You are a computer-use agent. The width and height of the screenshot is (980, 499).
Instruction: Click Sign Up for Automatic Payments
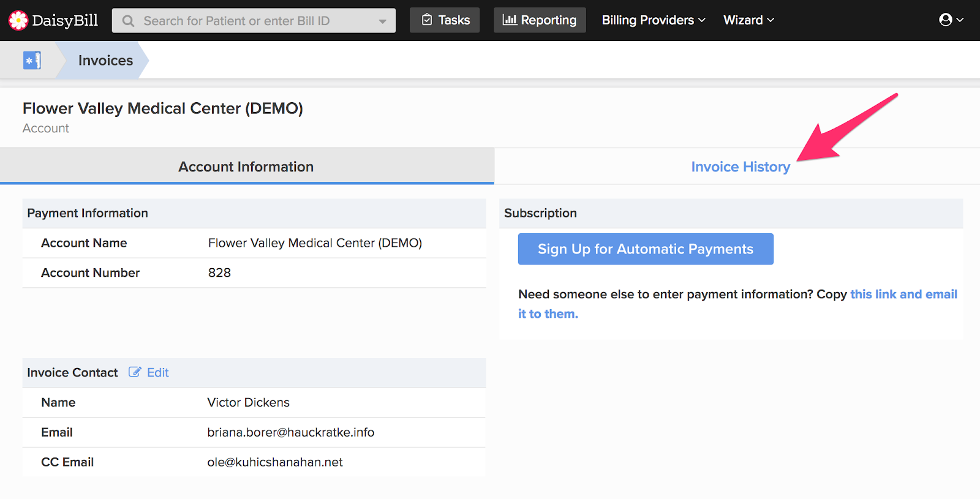pos(646,249)
